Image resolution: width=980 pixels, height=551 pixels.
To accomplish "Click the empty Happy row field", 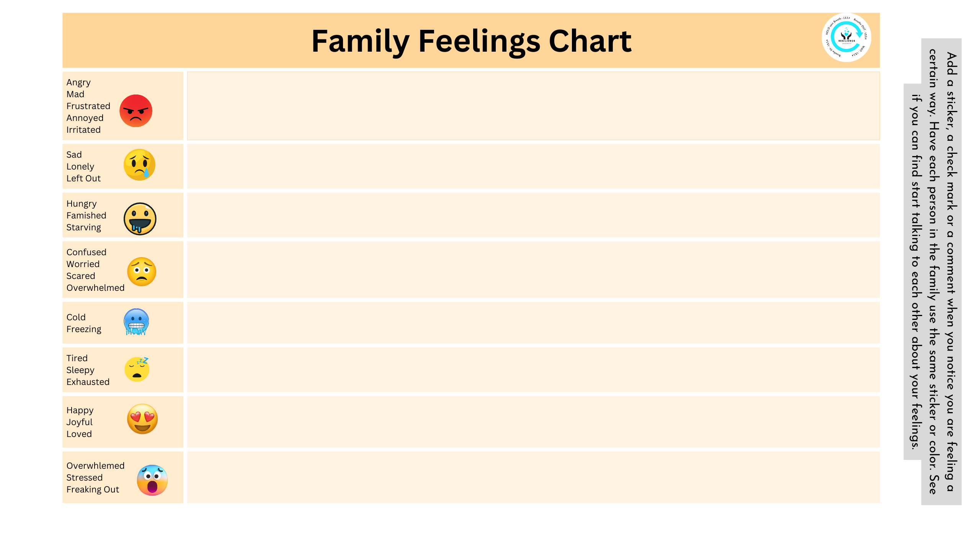I will [533, 422].
